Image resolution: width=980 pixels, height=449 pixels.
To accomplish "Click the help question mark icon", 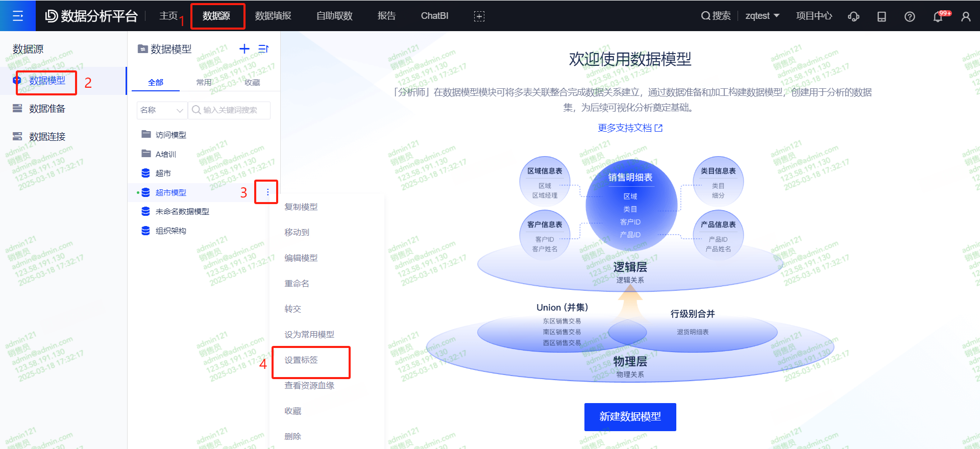I will point(910,16).
